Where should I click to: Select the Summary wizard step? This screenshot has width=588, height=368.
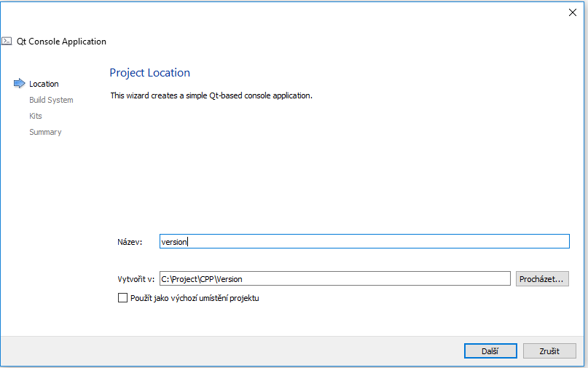(x=45, y=132)
